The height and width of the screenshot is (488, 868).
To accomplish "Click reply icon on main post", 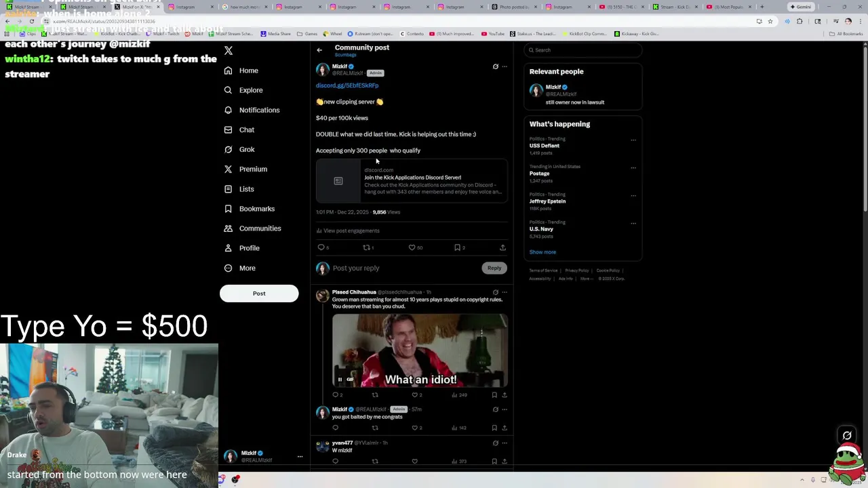I will tap(321, 247).
